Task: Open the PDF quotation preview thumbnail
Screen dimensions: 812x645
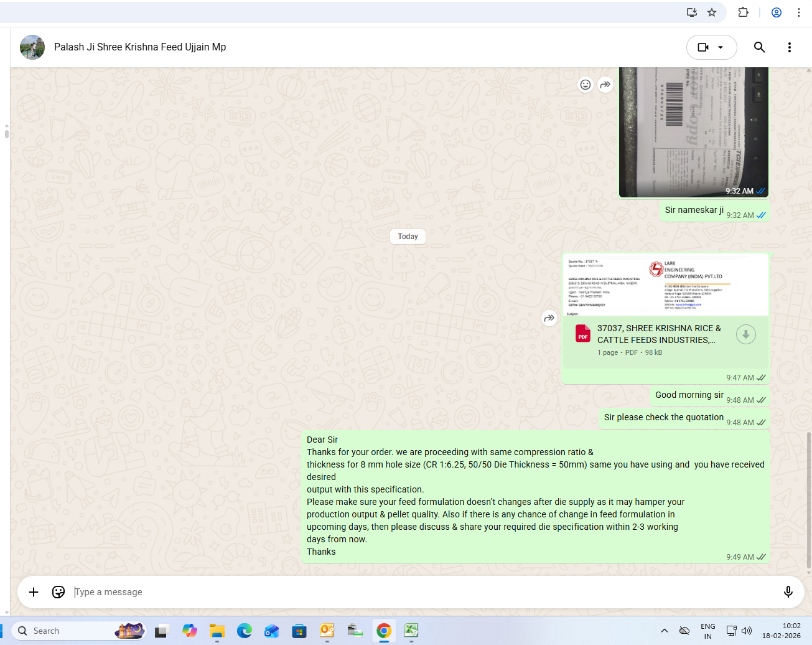Action: 666,285
